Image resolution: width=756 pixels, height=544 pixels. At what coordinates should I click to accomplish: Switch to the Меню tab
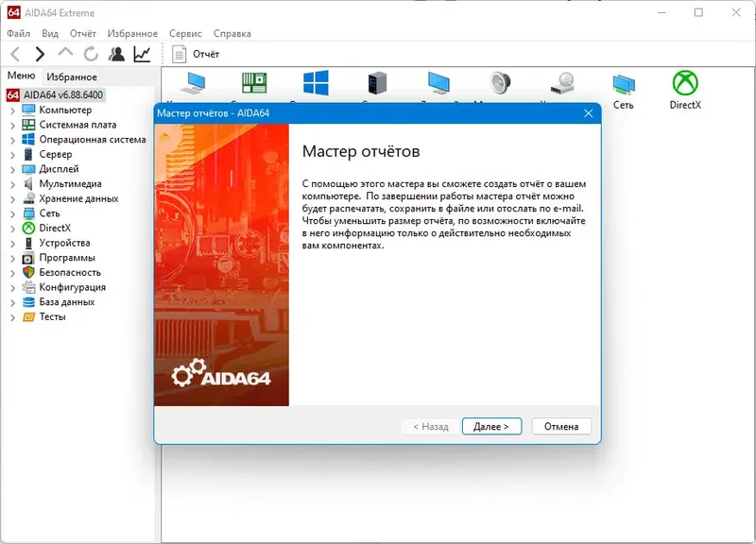[21, 76]
